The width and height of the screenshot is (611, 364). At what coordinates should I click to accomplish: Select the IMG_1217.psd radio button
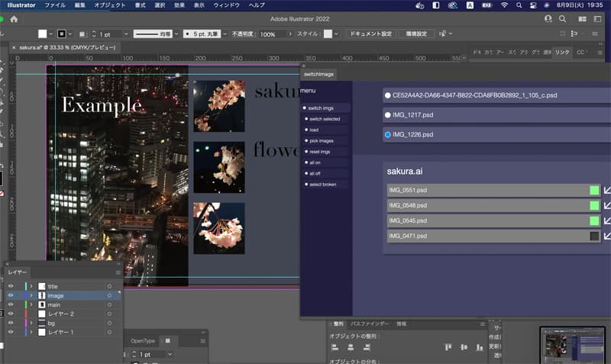click(388, 115)
